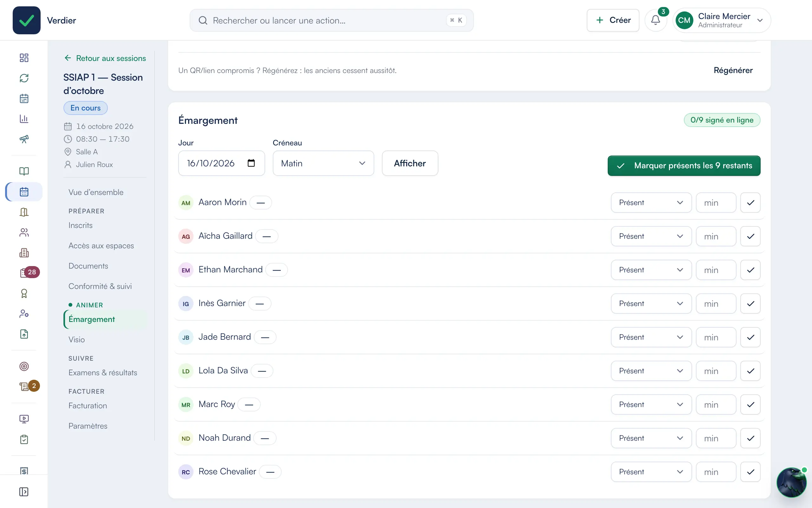Open the Inscrits menu item
This screenshot has height=508, width=812.
point(81,225)
